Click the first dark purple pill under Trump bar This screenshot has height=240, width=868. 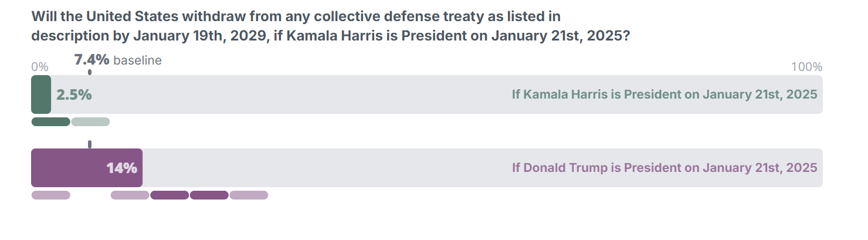(x=169, y=195)
